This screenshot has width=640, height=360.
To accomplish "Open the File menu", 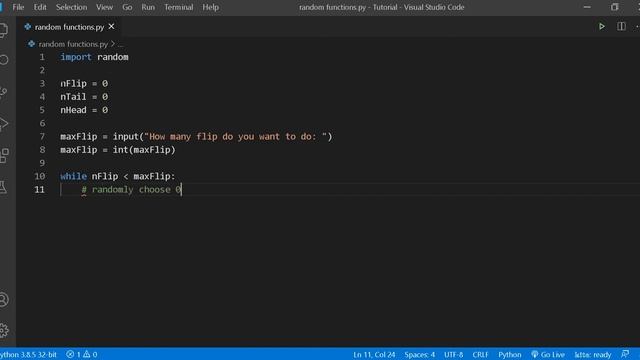I will [18, 7].
